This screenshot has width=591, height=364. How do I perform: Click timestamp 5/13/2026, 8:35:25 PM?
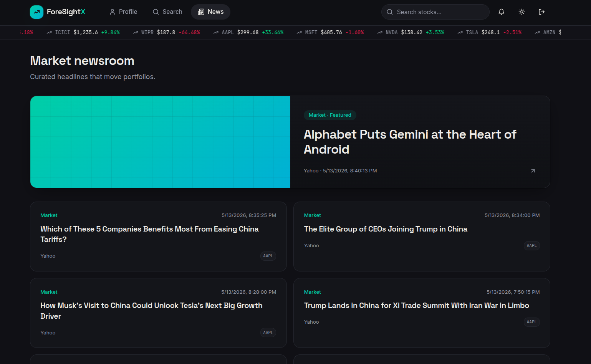point(249,215)
